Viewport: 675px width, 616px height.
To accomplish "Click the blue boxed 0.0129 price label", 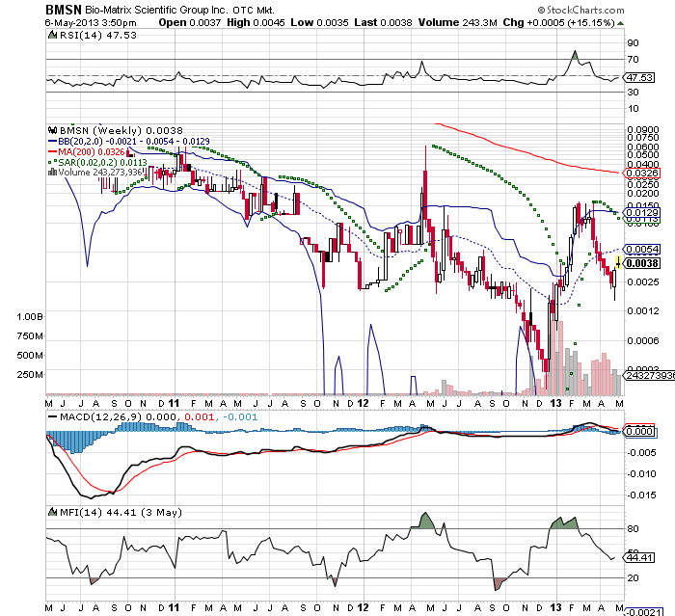I will tap(642, 213).
